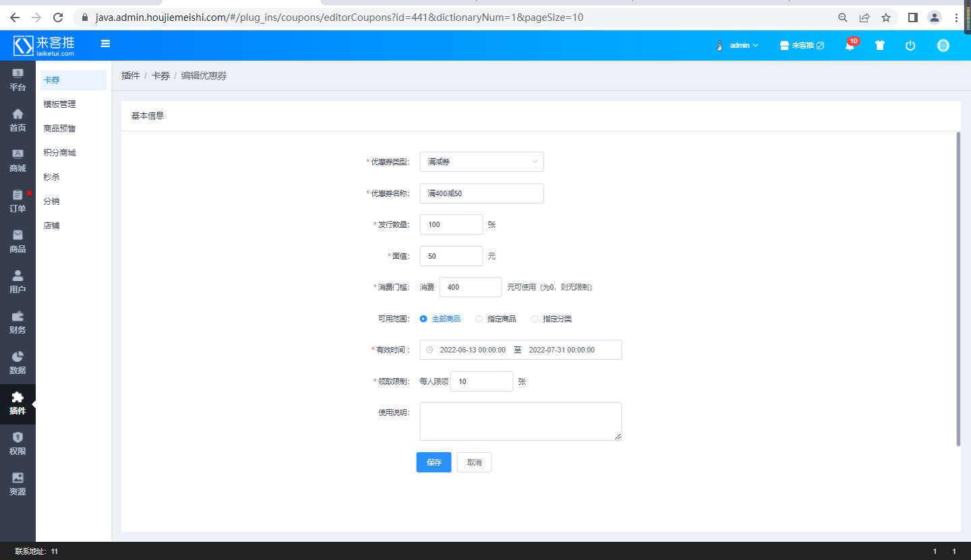
Task: Click the browser zoom magnifier icon
Action: [x=843, y=18]
